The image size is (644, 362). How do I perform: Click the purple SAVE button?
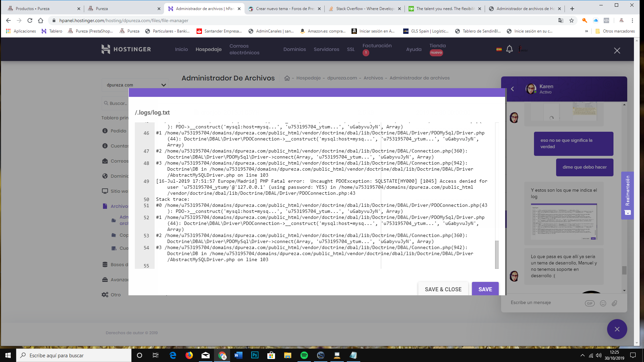coord(485,289)
